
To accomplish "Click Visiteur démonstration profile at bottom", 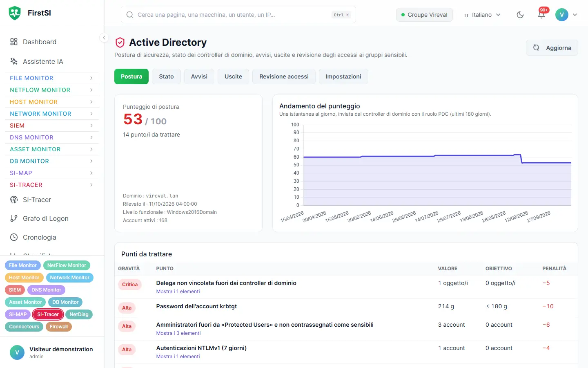I will [52, 352].
